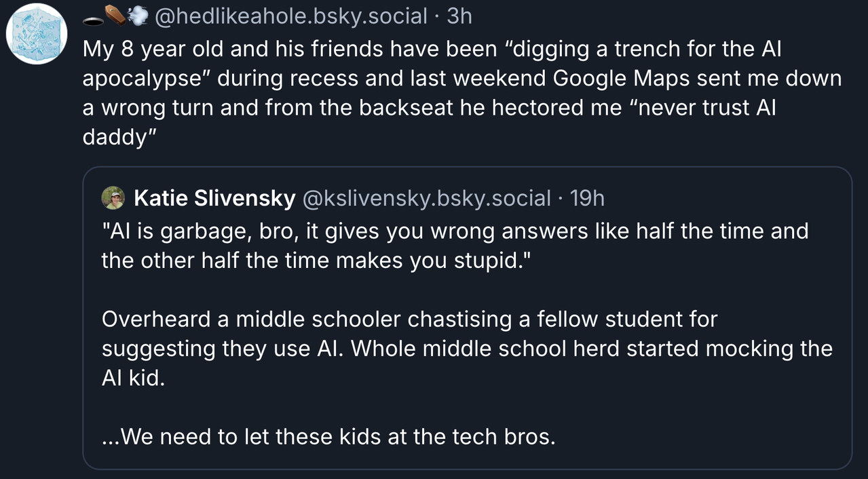This screenshot has width=868, height=479.
Task: Click the "AI kid." line in the quote
Action: [133, 378]
